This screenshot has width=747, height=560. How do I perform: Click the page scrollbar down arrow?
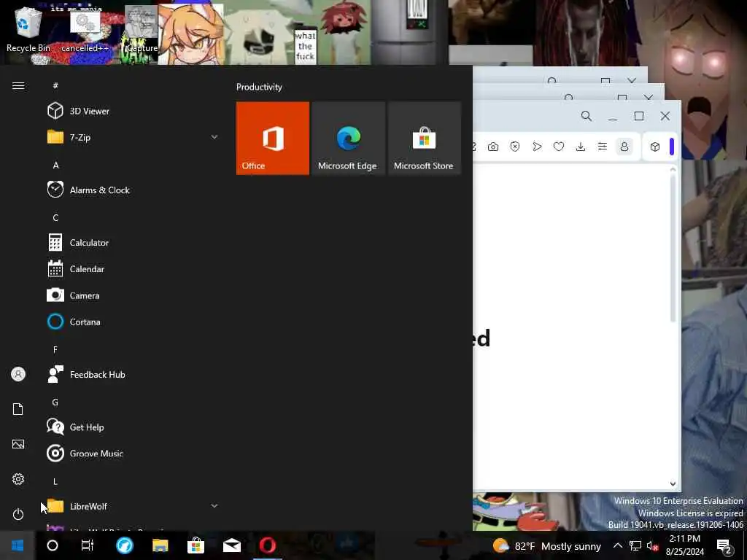tap(673, 484)
